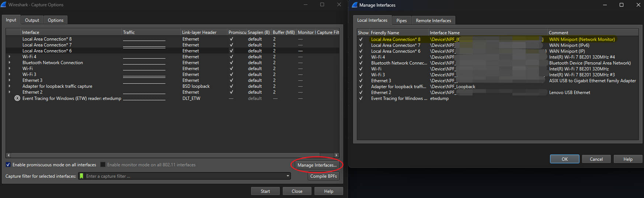Click the capture filter input field

184,176
